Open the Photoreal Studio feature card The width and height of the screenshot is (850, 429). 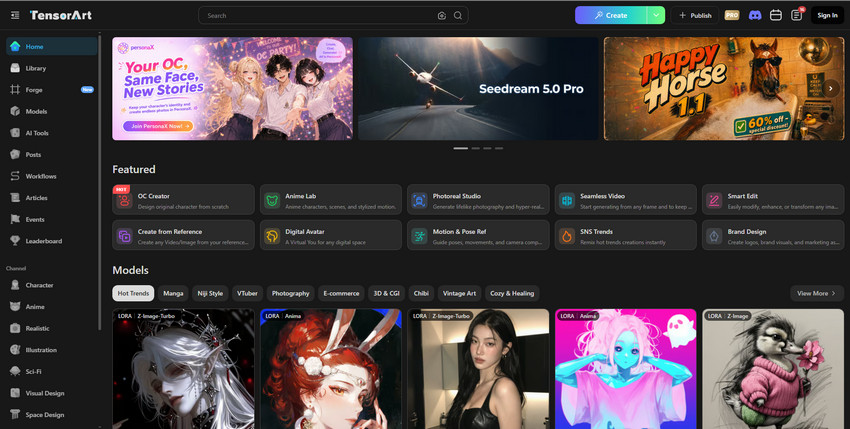[x=478, y=200]
